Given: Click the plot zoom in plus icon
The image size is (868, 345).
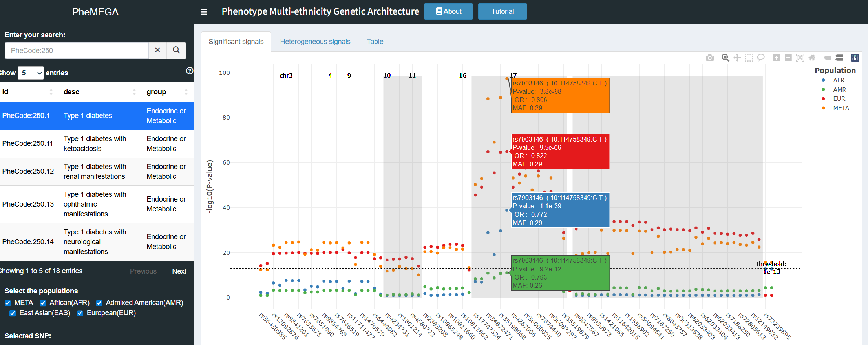Looking at the screenshot, I should click(x=776, y=58).
